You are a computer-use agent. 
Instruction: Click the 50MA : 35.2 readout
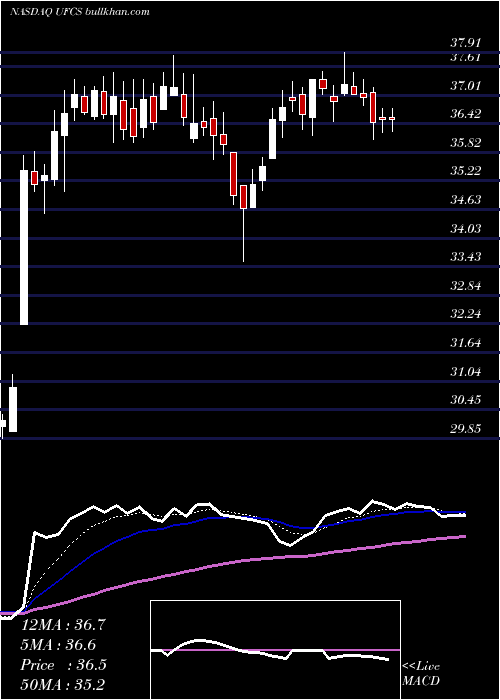(x=62, y=684)
